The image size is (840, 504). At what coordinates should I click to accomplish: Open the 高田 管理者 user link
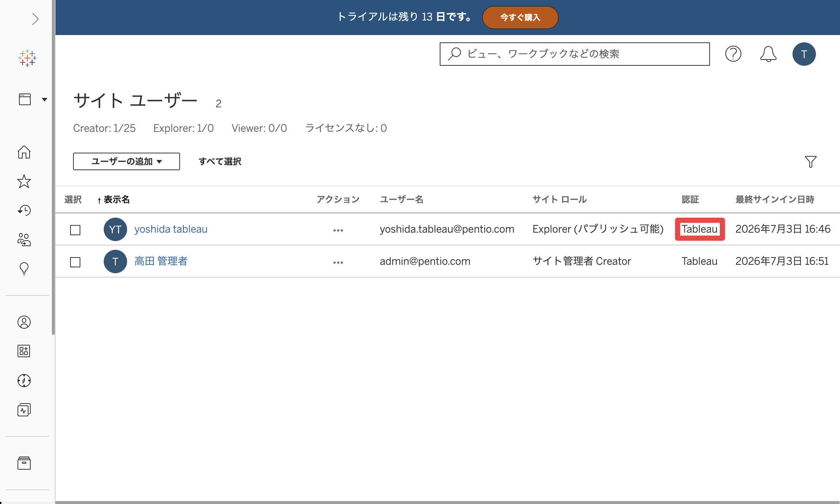click(161, 261)
